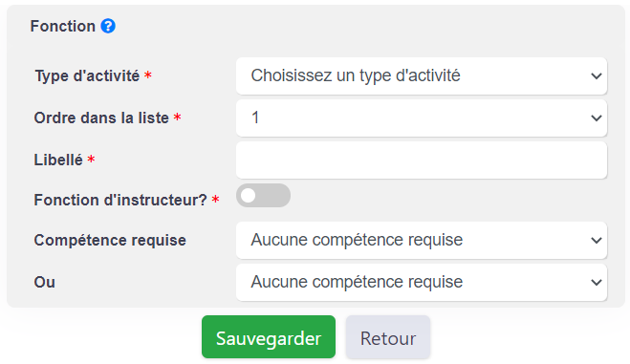Focus the Libellé text field

click(421, 161)
